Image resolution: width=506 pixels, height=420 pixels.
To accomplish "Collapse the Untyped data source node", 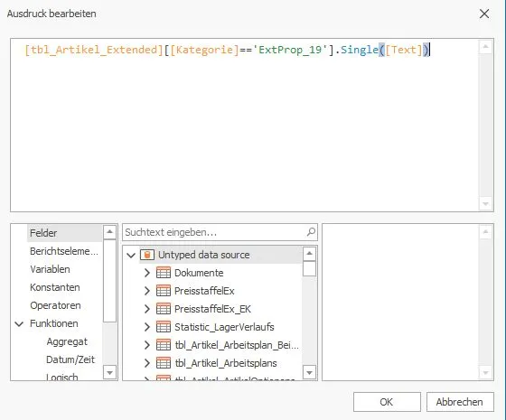I will 131,255.
